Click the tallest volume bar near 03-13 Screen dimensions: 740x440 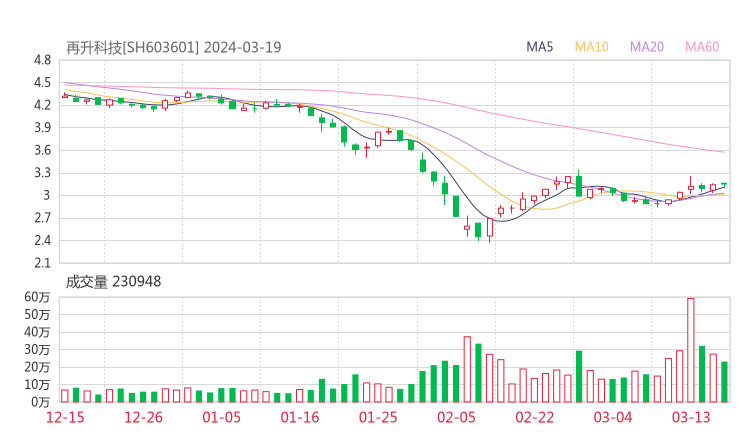690,350
